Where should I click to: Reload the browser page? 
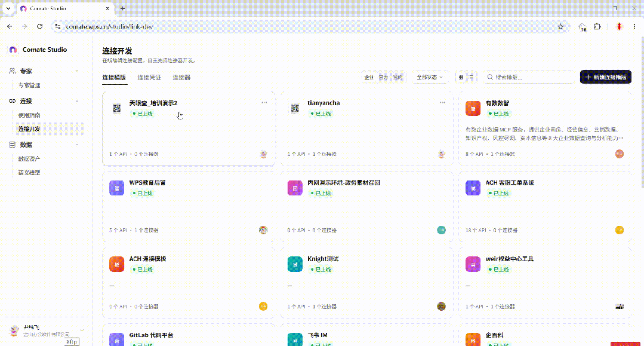[x=40, y=26]
